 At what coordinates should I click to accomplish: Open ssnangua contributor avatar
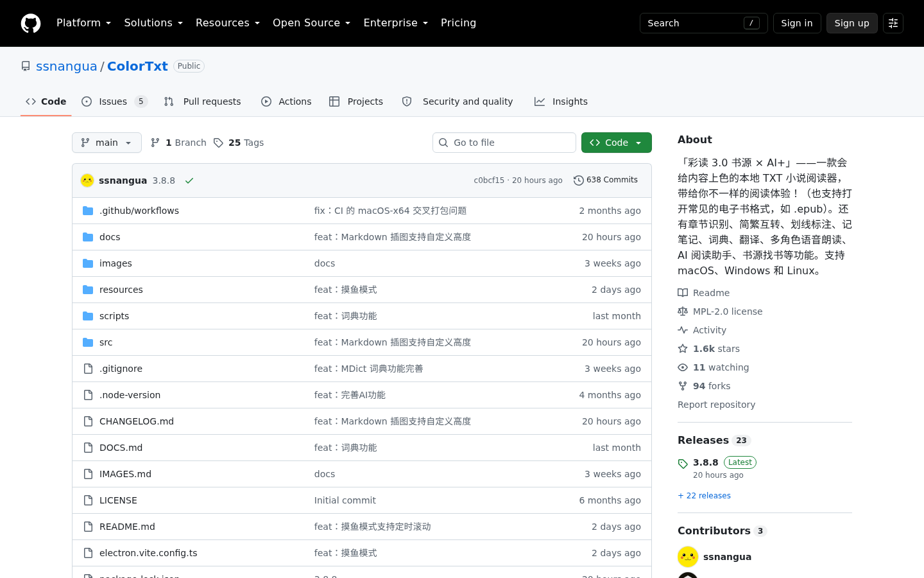688,557
